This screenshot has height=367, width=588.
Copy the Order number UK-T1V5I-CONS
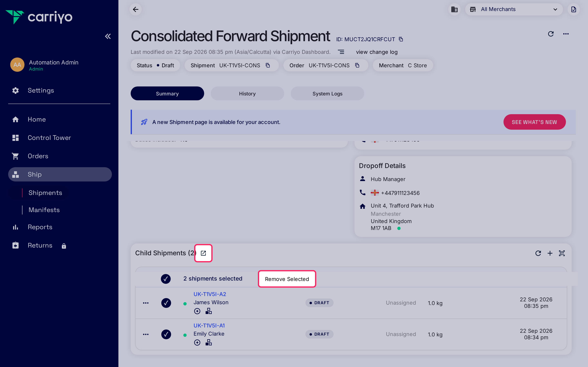coord(357,65)
